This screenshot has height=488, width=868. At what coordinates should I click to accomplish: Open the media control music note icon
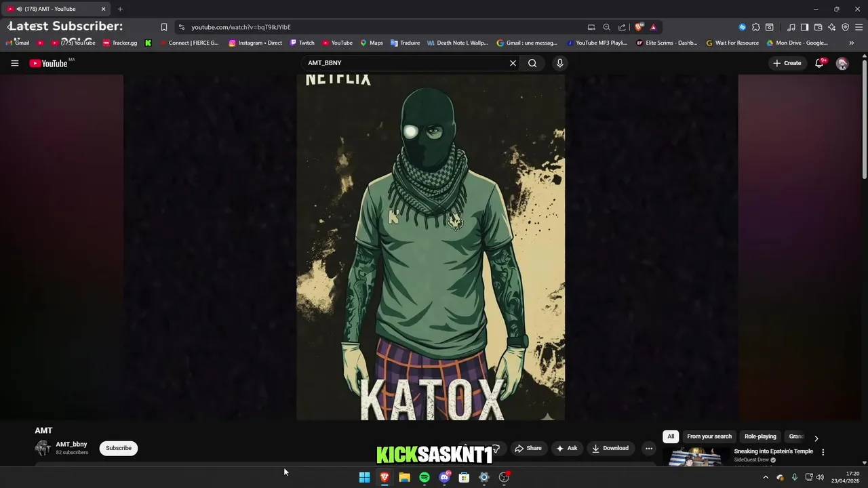coord(791,27)
